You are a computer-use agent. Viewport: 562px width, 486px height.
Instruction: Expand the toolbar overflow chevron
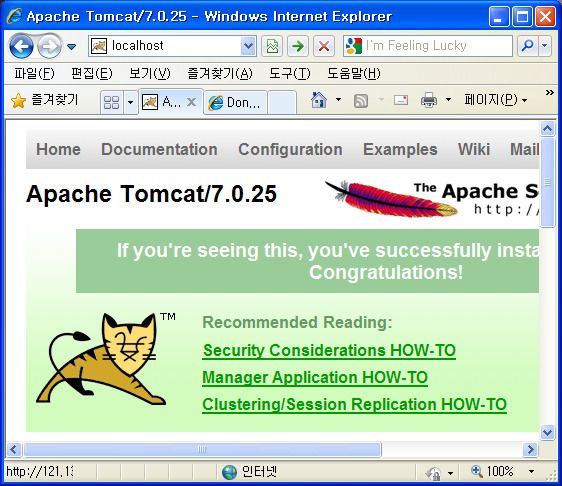pos(549,92)
